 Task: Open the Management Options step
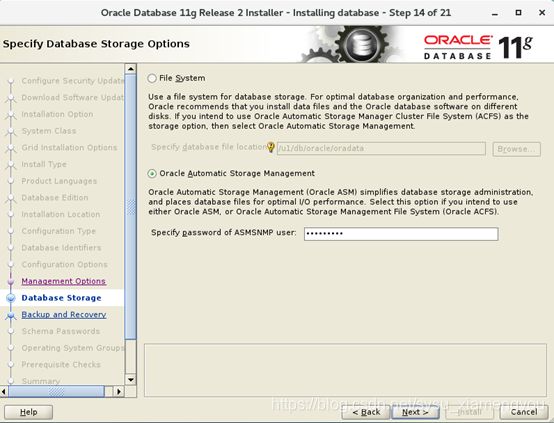pyautogui.click(x=64, y=281)
